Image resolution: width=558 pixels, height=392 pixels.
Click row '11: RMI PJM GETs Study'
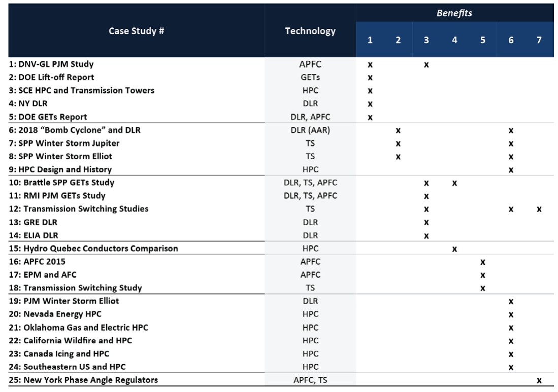click(x=281, y=196)
